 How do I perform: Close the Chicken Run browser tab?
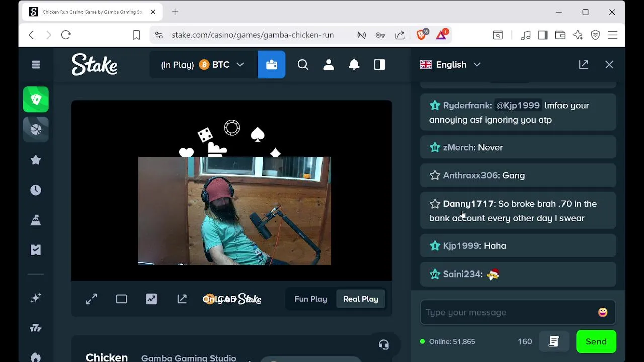[153, 12]
